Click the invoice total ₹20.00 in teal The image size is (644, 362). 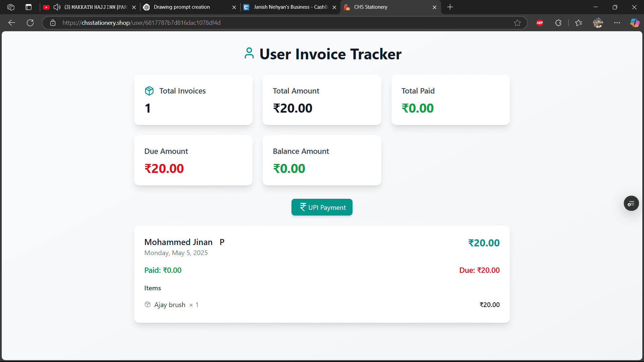pyautogui.click(x=484, y=243)
